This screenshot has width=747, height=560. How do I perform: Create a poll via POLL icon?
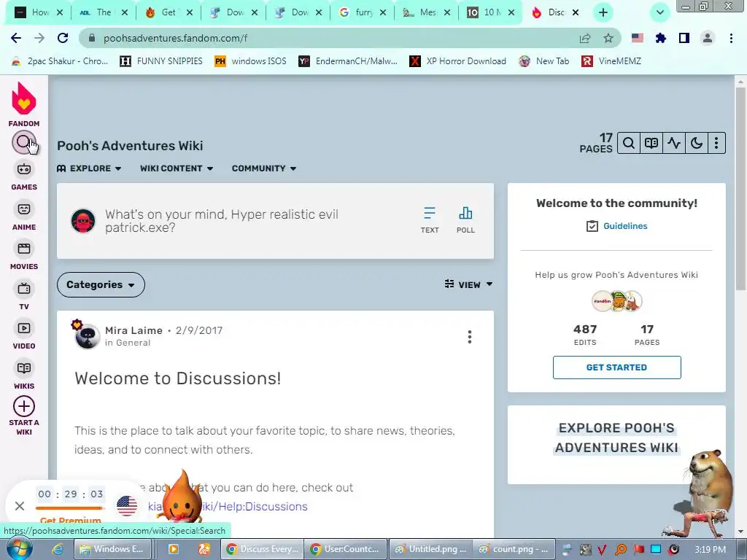tap(465, 220)
